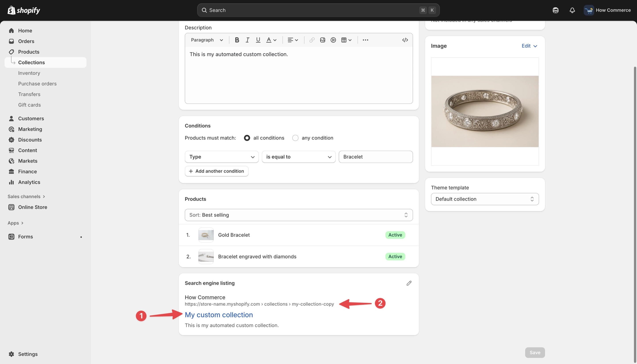
Task: Click the Finance bank icon
Action: click(11, 172)
